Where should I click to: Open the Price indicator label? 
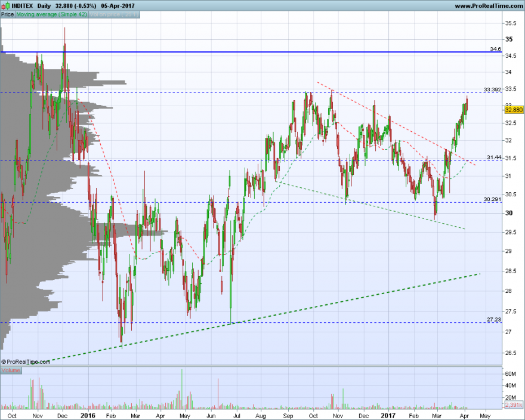click(x=7, y=14)
